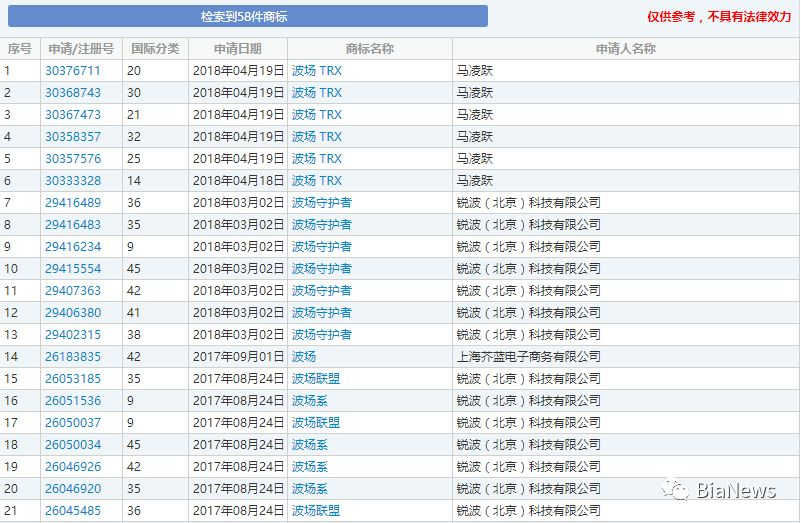Open registration number 26045485
This screenshot has width=801, height=523.
click(73, 510)
